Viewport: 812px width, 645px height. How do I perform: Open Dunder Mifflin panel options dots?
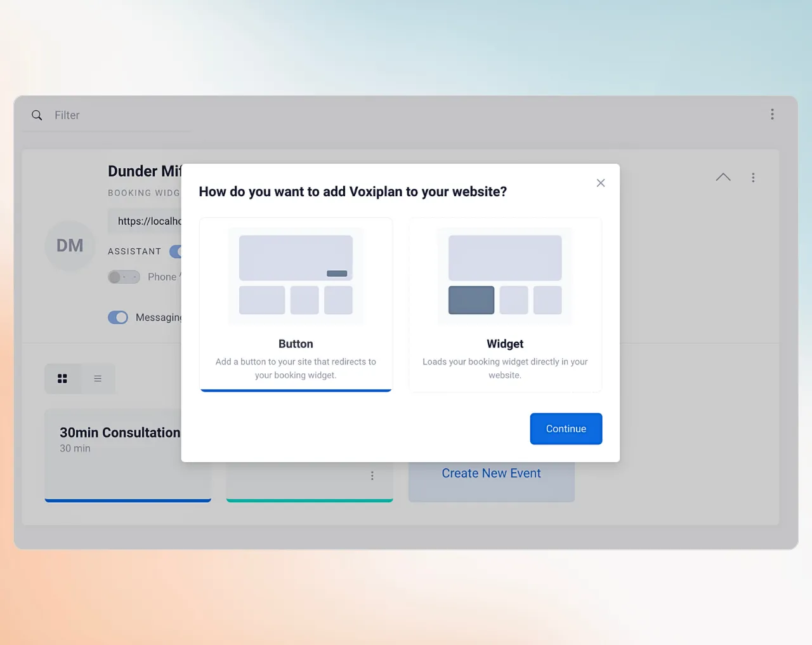coord(753,178)
